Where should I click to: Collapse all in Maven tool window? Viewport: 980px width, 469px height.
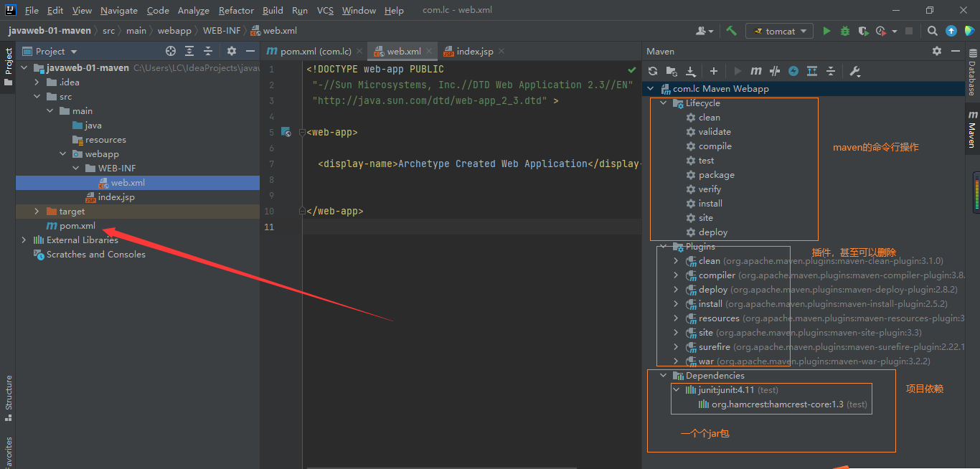point(831,71)
